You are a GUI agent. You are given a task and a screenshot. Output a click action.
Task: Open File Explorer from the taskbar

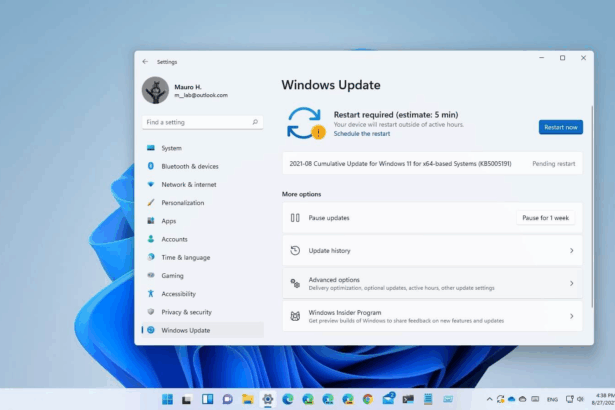[247, 399]
